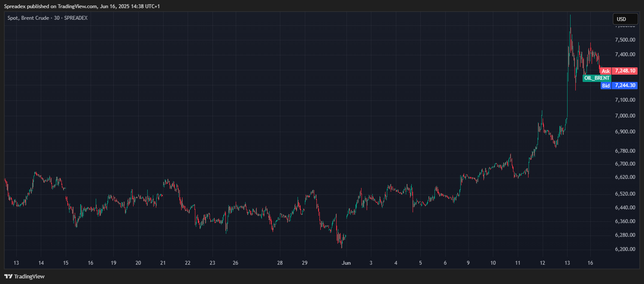644x284 pixels.
Task: Click date 23 on the time axis
Action: tap(212, 263)
